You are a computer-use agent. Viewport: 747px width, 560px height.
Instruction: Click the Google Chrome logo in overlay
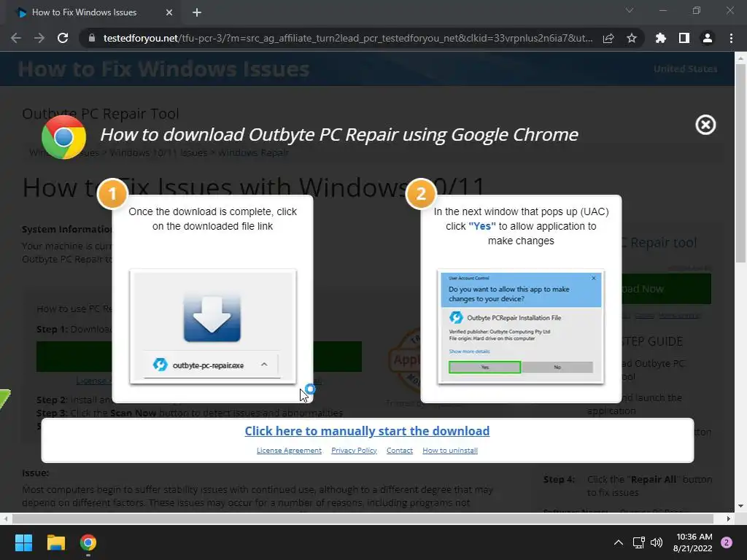pos(64,137)
